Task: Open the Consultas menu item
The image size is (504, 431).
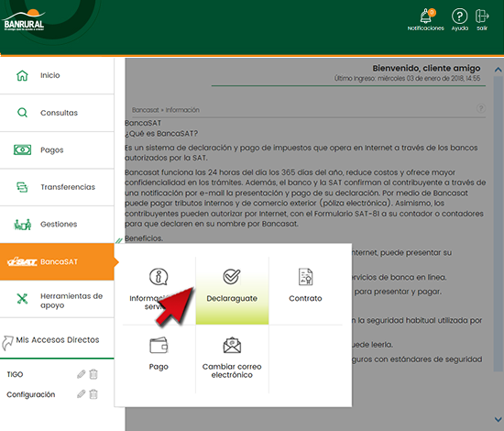Action: click(57, 113)
